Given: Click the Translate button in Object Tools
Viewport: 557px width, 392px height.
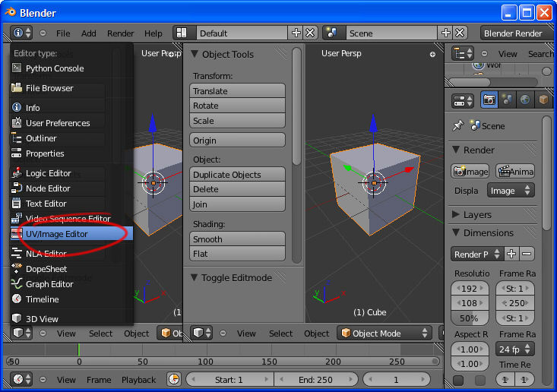Looking at the screenshot, I should pyautogui.click(x=237, y=91).
